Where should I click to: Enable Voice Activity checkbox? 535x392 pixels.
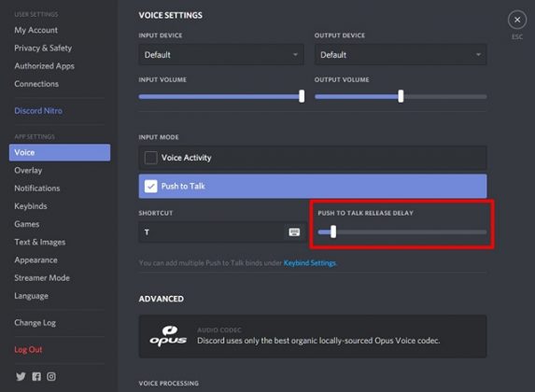[x=150, y=158]
